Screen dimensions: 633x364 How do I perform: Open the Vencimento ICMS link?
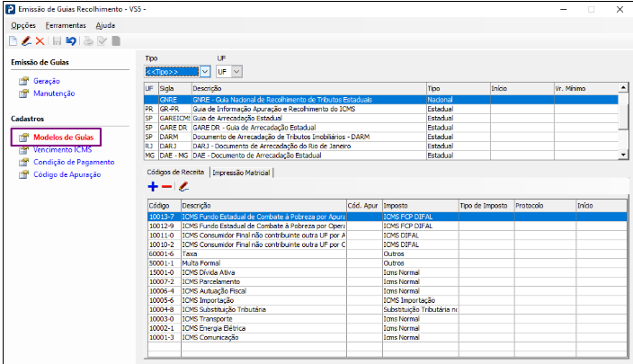tap(63, 150)
